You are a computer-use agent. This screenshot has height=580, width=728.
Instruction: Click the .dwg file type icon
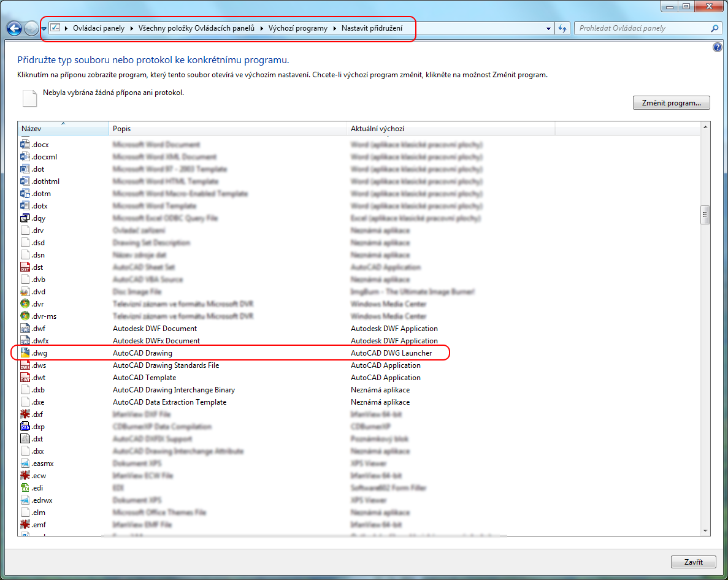pyautogui.click(x=25, y=353)
